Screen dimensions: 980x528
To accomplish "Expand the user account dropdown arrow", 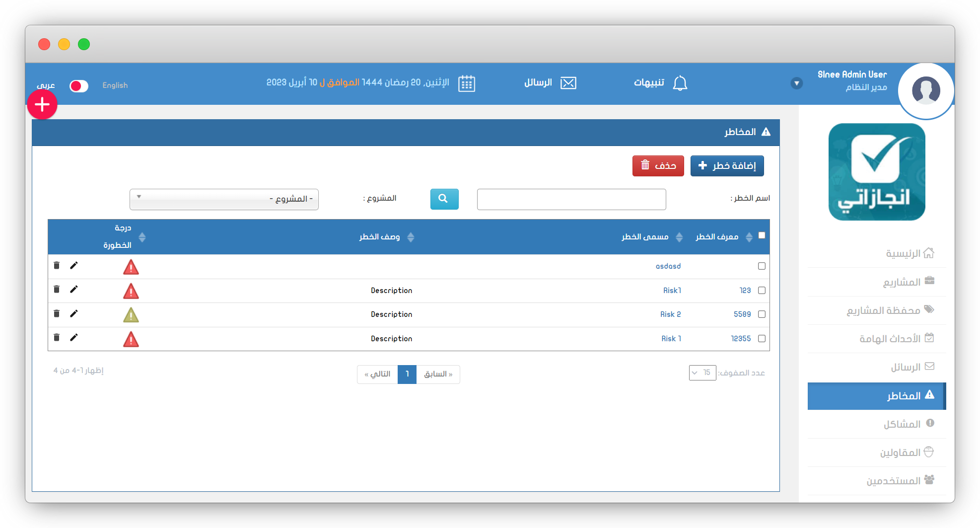I will click(x=796, y=83).
